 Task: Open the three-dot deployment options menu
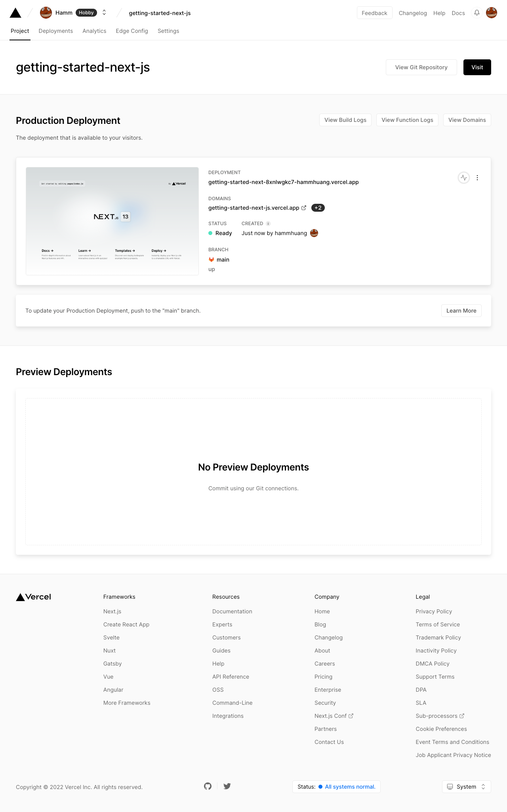click(477, 178)
